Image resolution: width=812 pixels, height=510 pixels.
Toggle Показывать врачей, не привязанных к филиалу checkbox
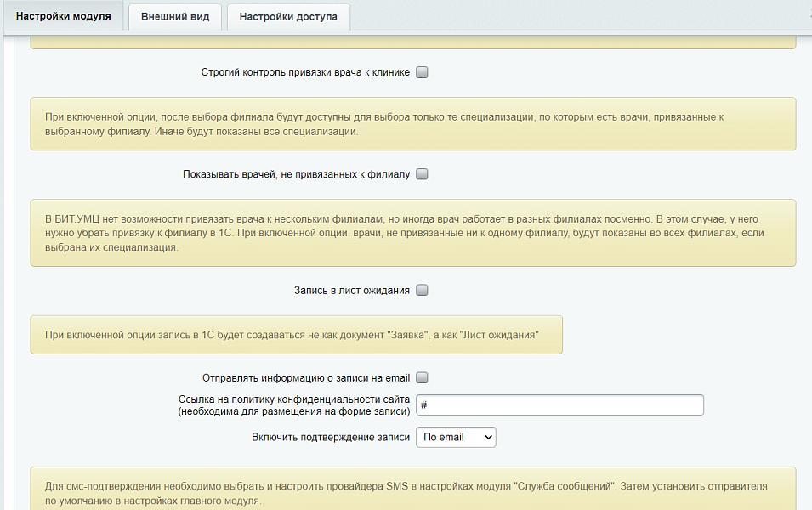point(422,175)
